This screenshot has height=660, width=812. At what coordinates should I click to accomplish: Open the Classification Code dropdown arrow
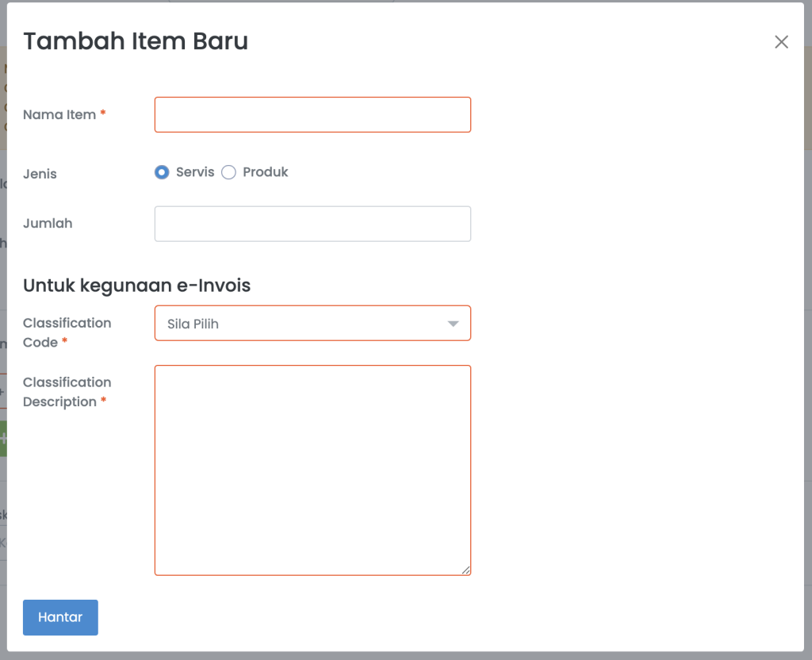[453, 324]
